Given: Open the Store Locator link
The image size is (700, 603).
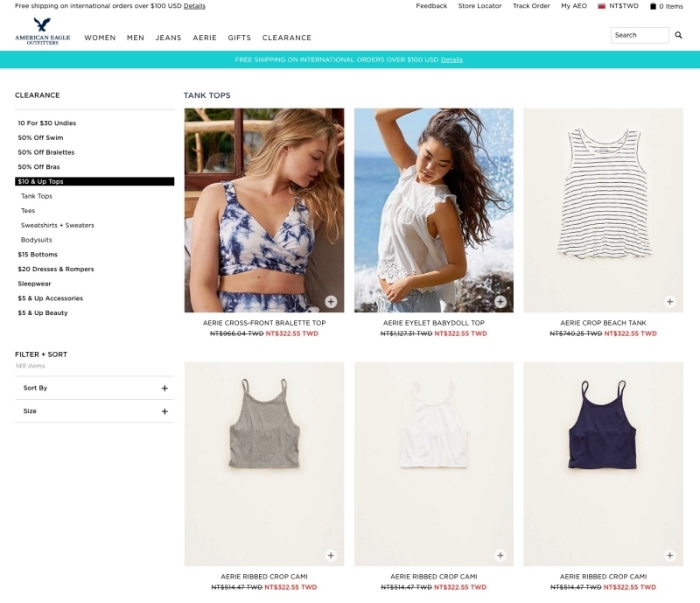Looking at the screenshot, I should click(x=479, y=6).
